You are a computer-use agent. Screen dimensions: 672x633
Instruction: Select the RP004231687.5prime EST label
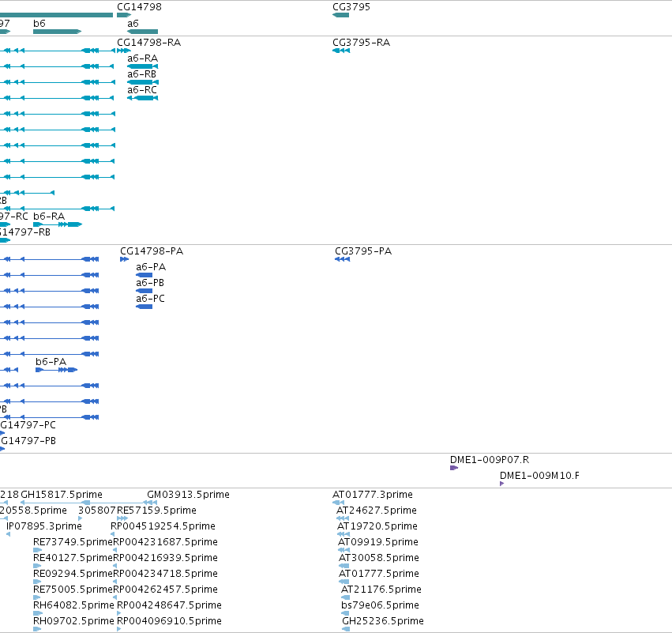[x=165, y=542]
